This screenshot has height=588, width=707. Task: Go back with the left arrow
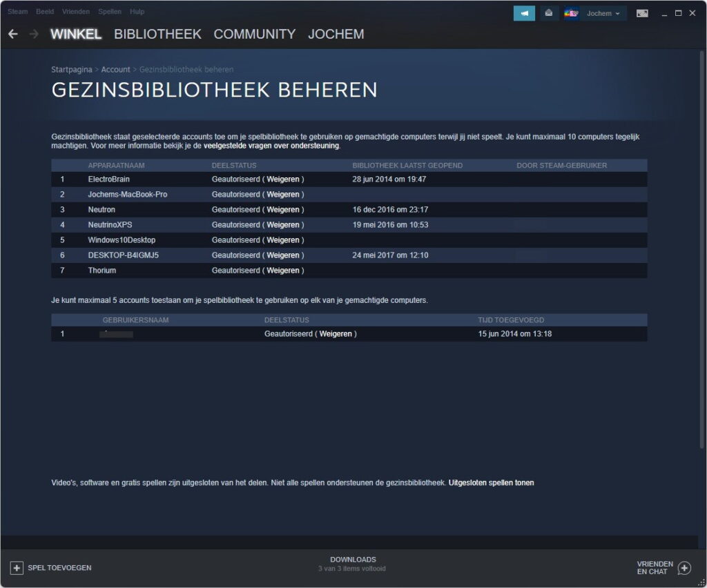click(x=13, y=34)
